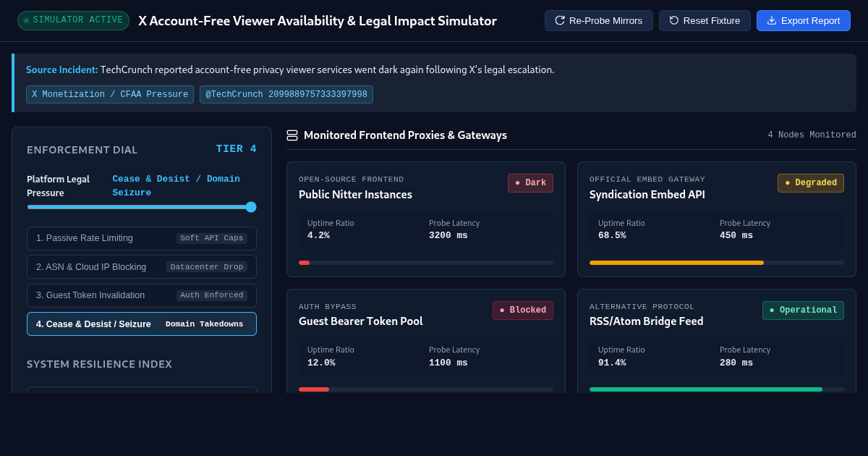Select tier 1 Passive Rate Limiting
The height and width of the screenshot is (456, 868).
pos(142,238)
